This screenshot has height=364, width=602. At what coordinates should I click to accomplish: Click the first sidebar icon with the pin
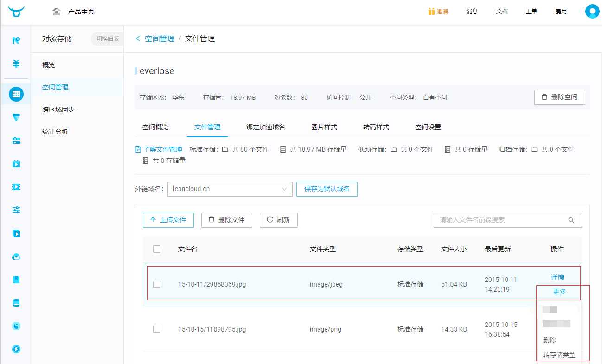[x=16, y=40]
